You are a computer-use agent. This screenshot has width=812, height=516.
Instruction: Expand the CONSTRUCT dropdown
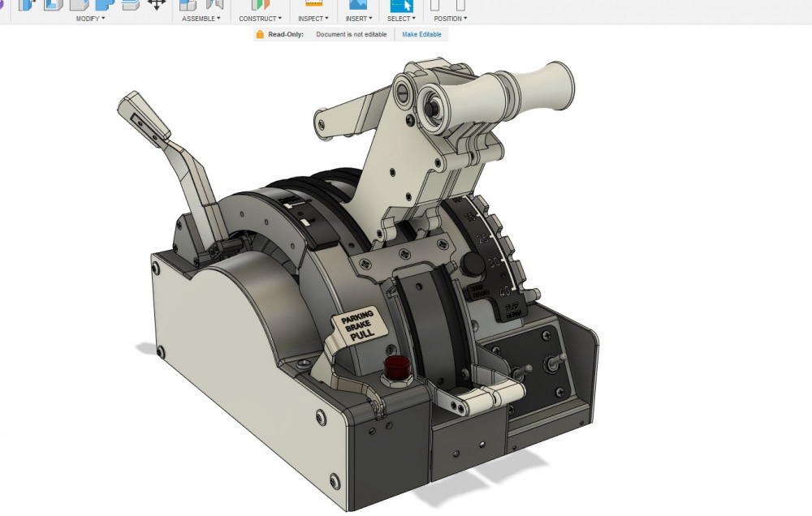tap(260, 18)
